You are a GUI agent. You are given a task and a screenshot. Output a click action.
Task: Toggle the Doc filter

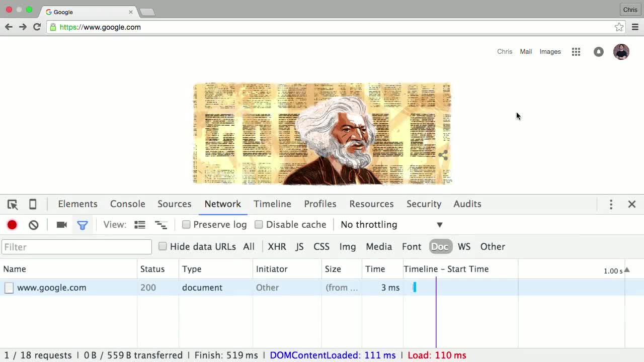[440, 247]
